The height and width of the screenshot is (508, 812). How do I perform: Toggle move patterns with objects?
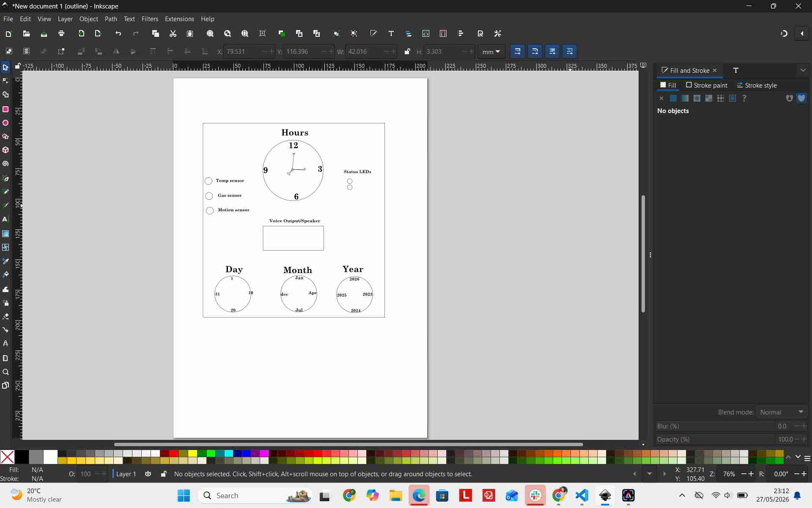570,52
